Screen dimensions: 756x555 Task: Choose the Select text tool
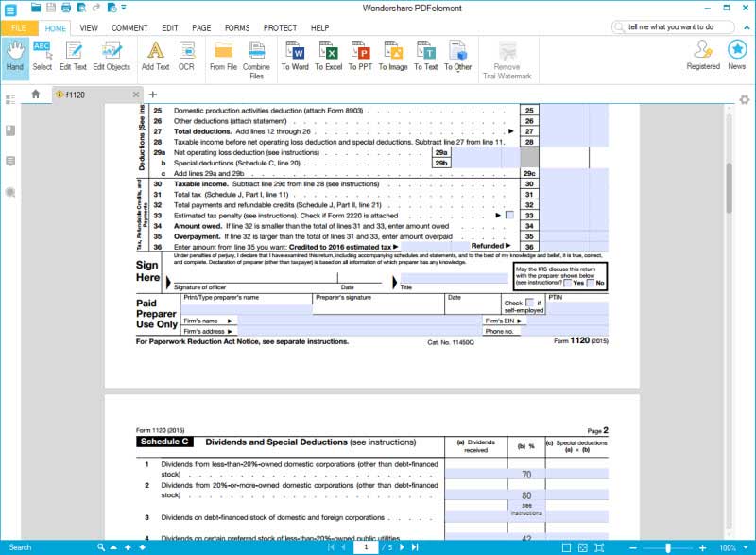(43, 57)
